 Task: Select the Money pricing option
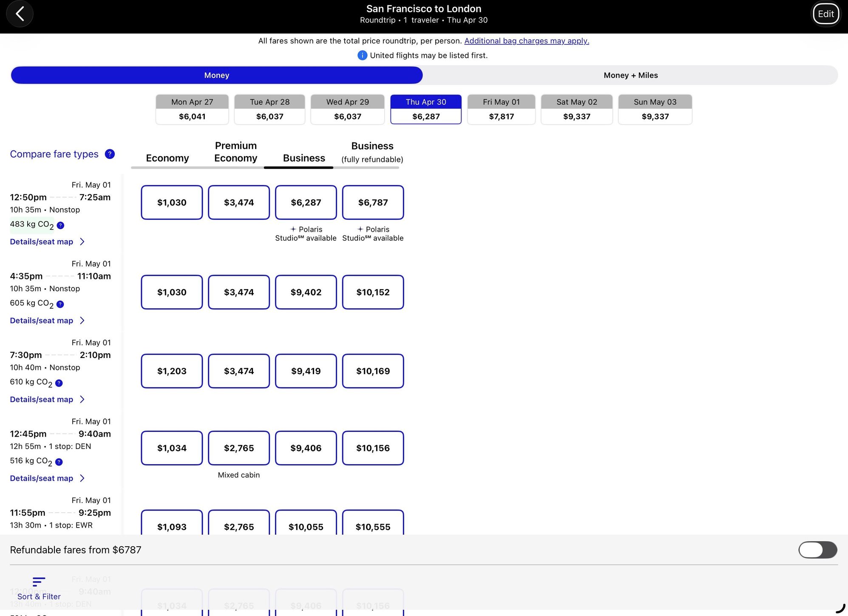(x=216, y=75)
